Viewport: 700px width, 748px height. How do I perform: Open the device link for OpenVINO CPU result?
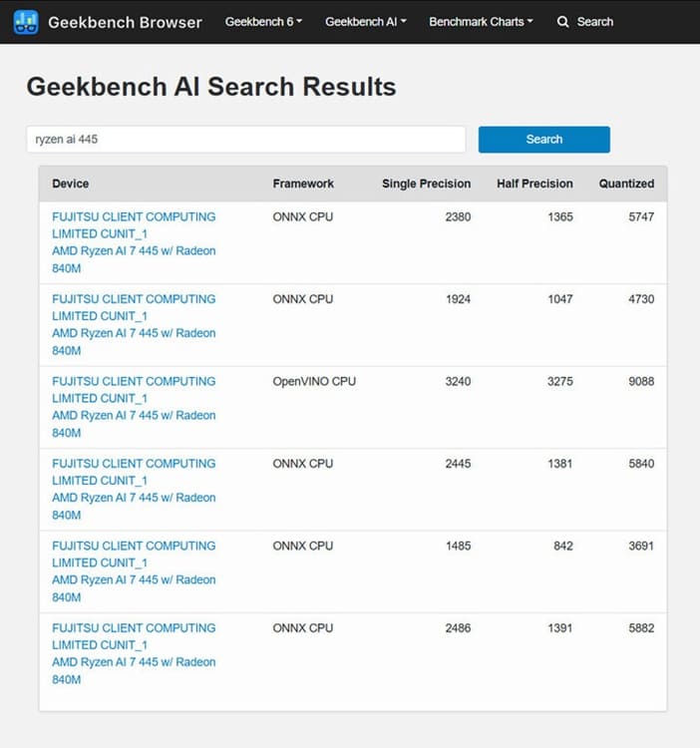tap(134, 398)
